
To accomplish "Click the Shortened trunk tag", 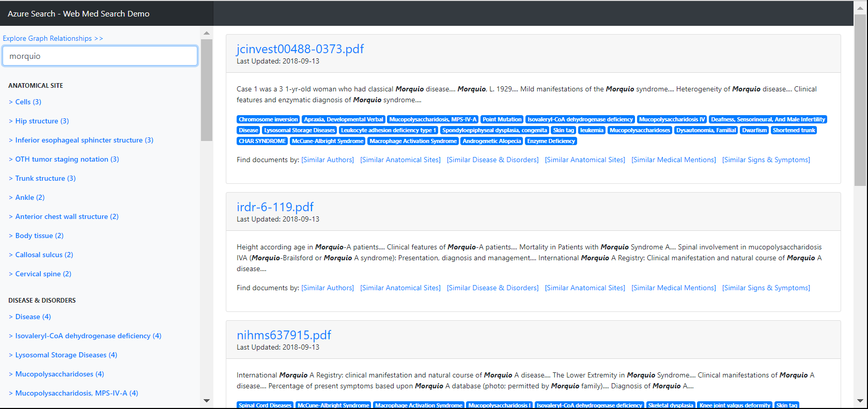I will tap(794, 130).
